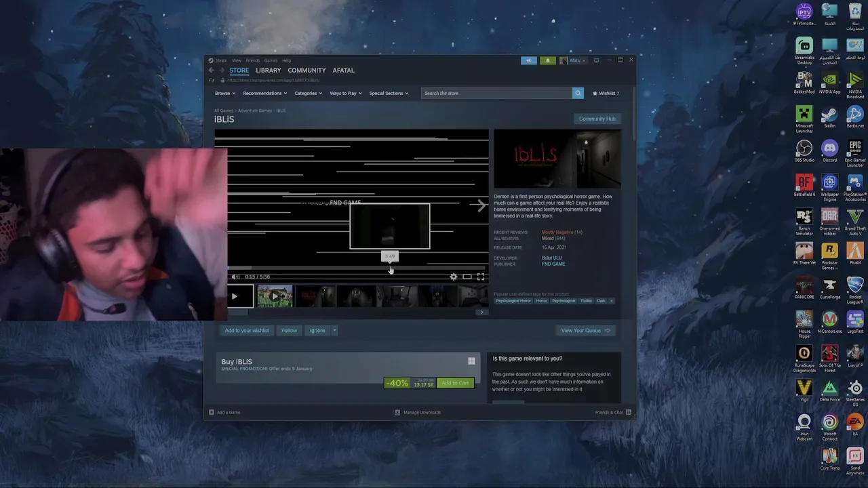Image resolution: width=868 pixels, height=488 pixels.
Task: Click Add to Cart button
Action: click(455, 383)
